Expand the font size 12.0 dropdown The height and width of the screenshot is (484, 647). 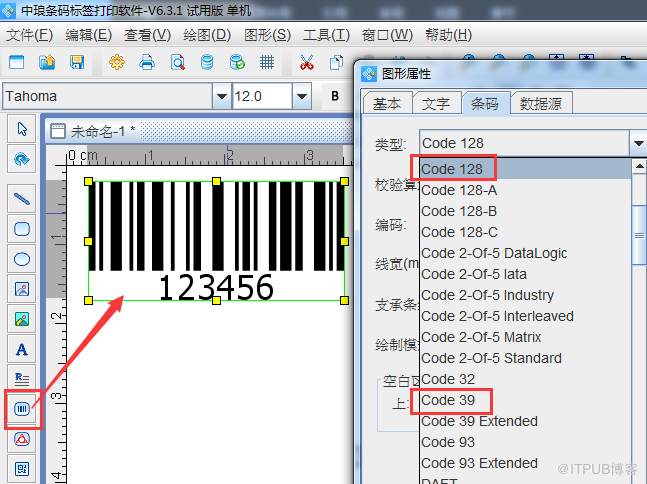coord(301,96)
